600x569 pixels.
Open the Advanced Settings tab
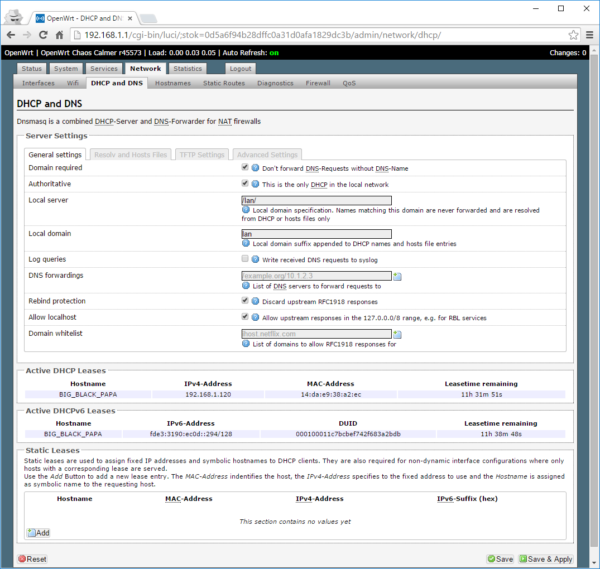tap(267, 155)
